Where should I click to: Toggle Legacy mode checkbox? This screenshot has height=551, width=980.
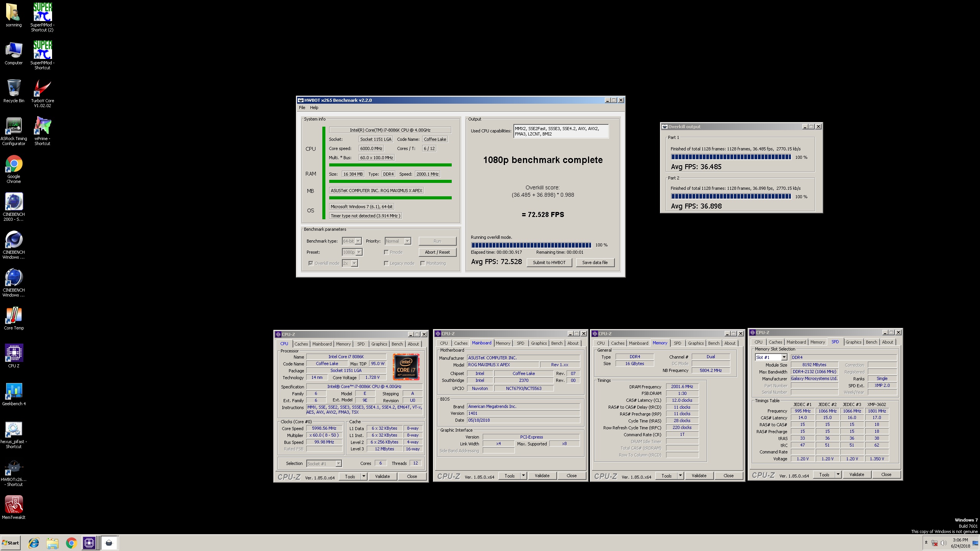pos(386,263)
